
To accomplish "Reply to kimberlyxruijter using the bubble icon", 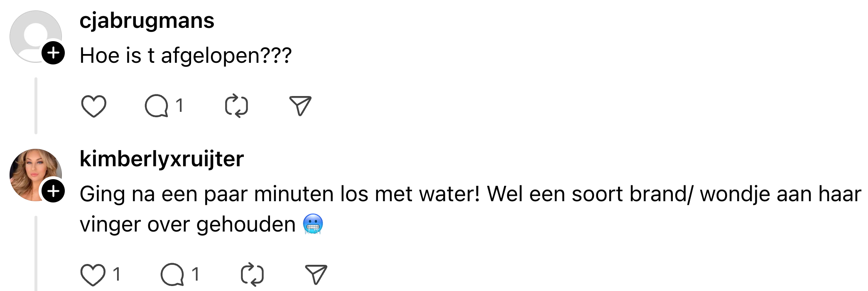I will point(172,275).
